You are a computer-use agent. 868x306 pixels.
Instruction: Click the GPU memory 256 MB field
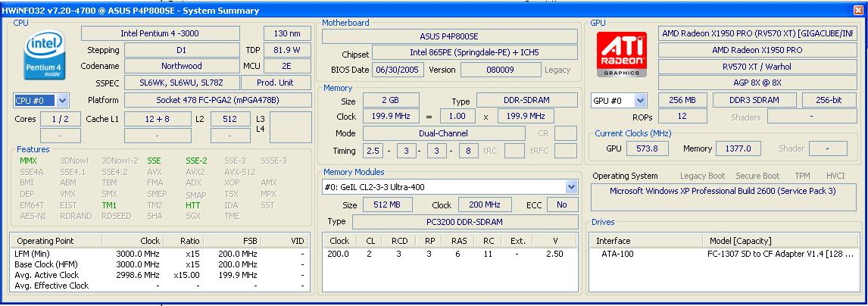point(682,100)
